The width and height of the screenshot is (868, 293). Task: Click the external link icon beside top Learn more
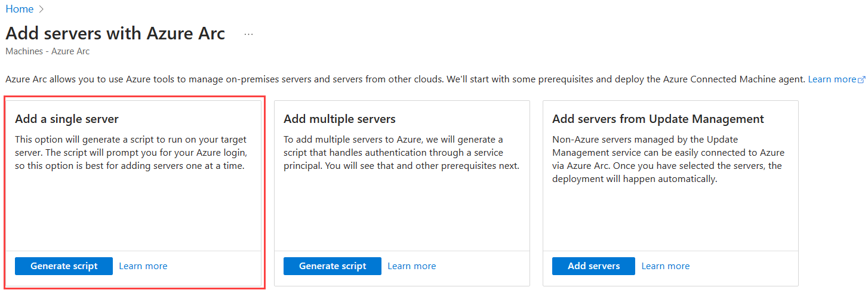pyautogui.click(x=861, y=79)
